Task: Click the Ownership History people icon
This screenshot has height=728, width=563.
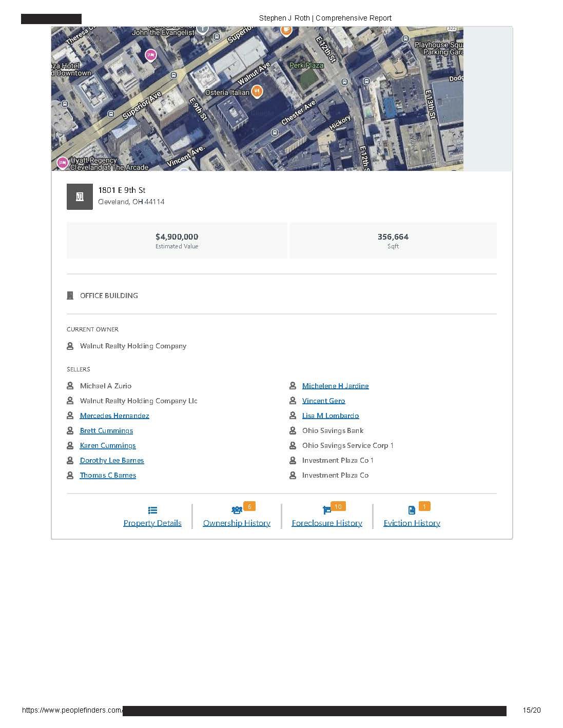Action: pos(236,510)
